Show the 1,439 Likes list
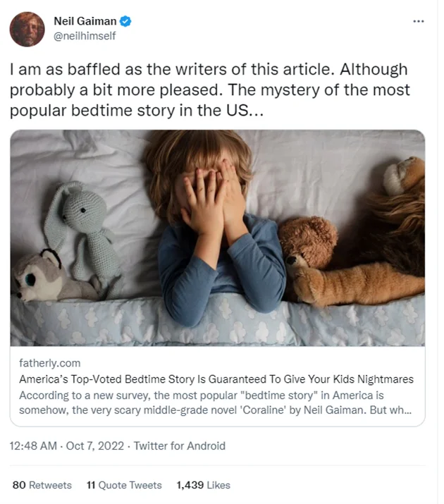444x504 pixels. 203,485
